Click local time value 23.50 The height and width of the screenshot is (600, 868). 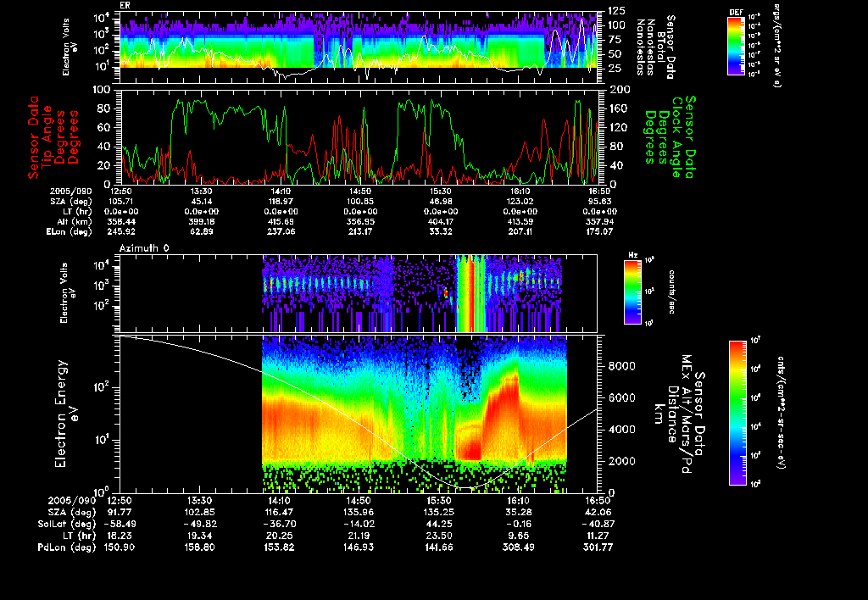point(439,536)
